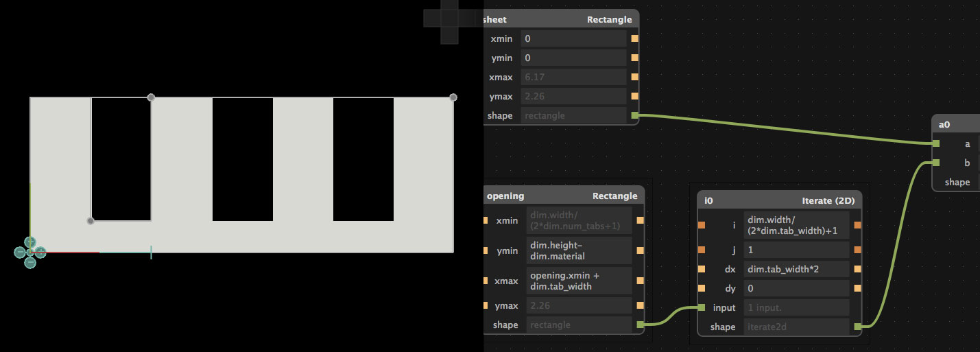Click the i0 node's dx input port
This screenshot has height=352, width=980.
pyautogui.click(x=702, y=269)
